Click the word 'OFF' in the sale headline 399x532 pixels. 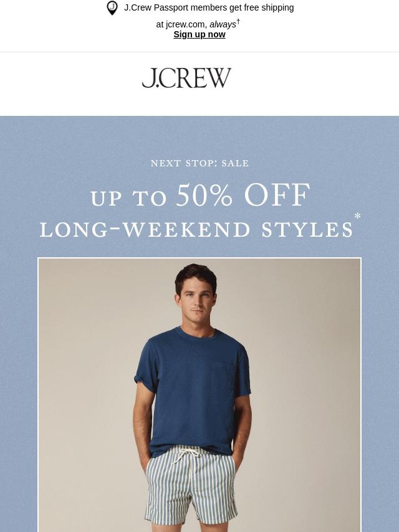[277, 195]
